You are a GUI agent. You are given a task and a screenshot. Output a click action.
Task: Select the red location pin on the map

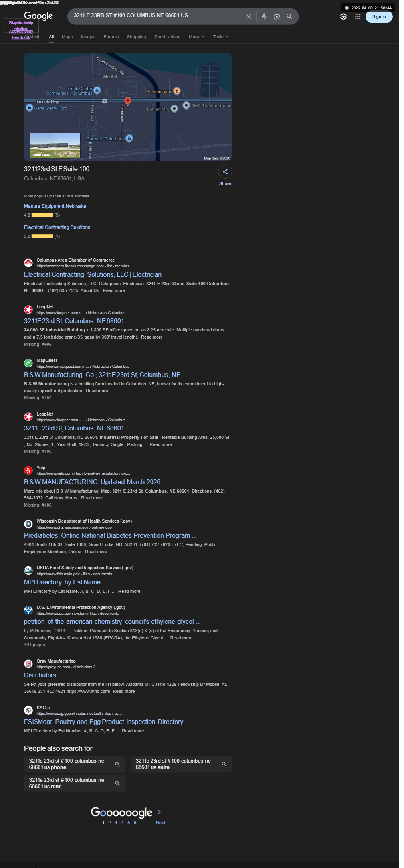coord(128,101)
